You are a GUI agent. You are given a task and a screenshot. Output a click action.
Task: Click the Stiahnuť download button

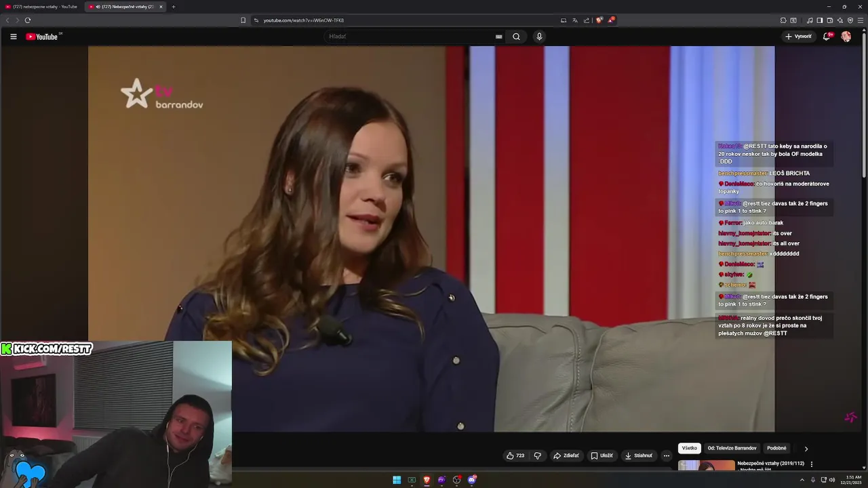[x=638, y=455]
